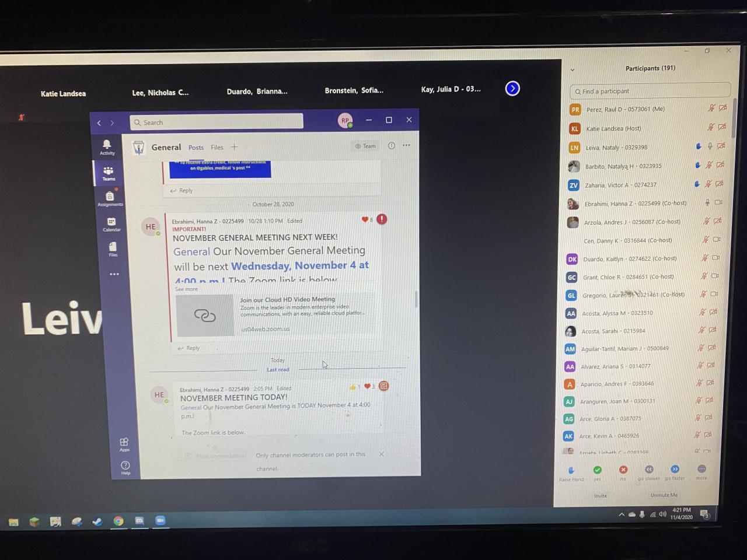Click the Find a participant field
Image resolution: width=747 pixels, height=560 pixels.
click(x=650, y=90)
